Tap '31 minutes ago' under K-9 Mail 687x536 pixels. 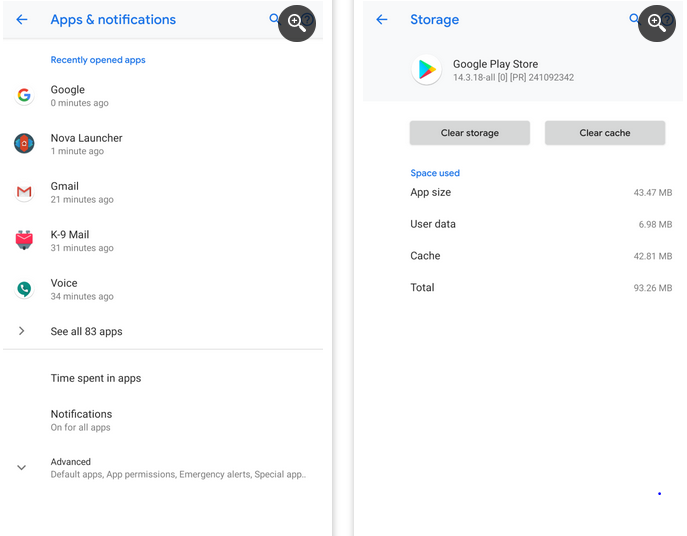click(x=82, y=248)
